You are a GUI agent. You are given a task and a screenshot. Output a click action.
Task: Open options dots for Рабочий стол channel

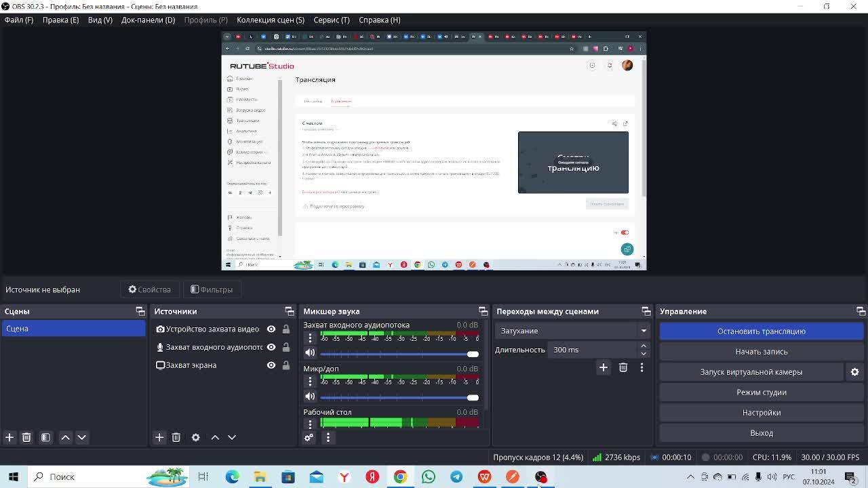(x=310, y=424)
